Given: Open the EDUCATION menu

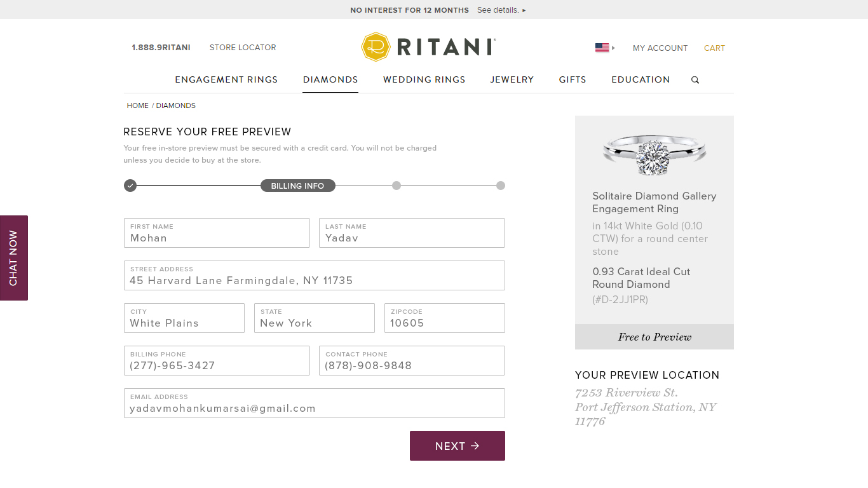Looking at the screenshot, I should tap(641, 79).
